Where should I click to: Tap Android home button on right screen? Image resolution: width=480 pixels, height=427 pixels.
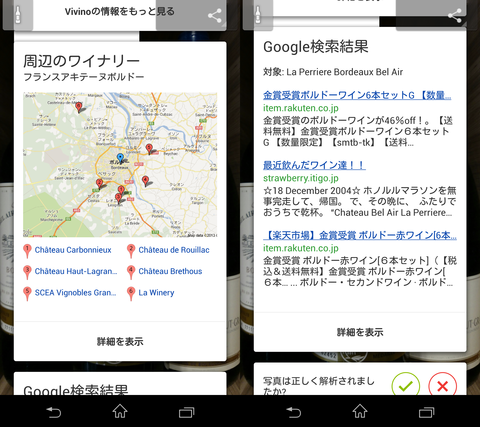(360, 411)
